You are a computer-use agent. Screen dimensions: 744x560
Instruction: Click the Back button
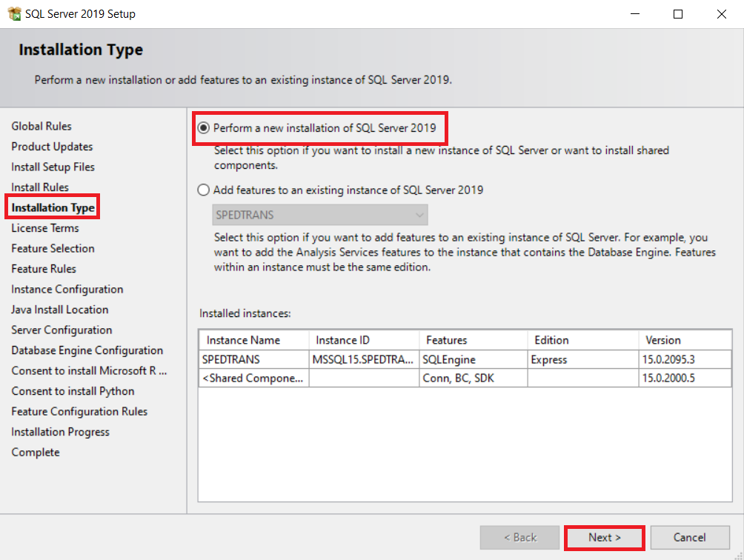(x=519, y=538)
